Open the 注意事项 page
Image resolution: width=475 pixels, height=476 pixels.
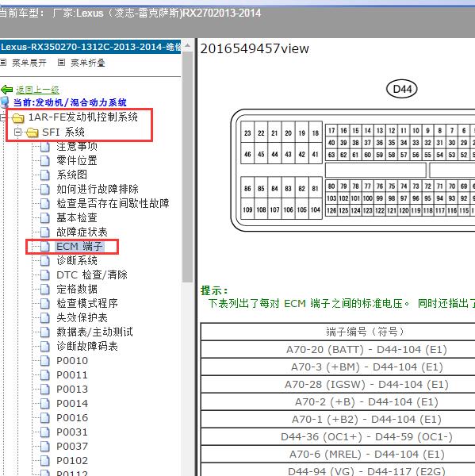click(77, 146)
